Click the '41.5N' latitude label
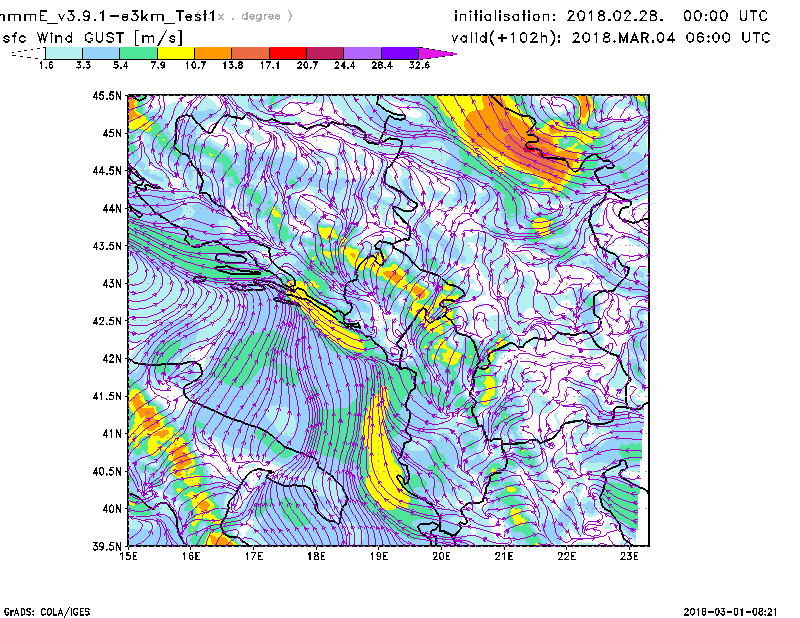Screen dimensions: 800x618 click(107, 396)
